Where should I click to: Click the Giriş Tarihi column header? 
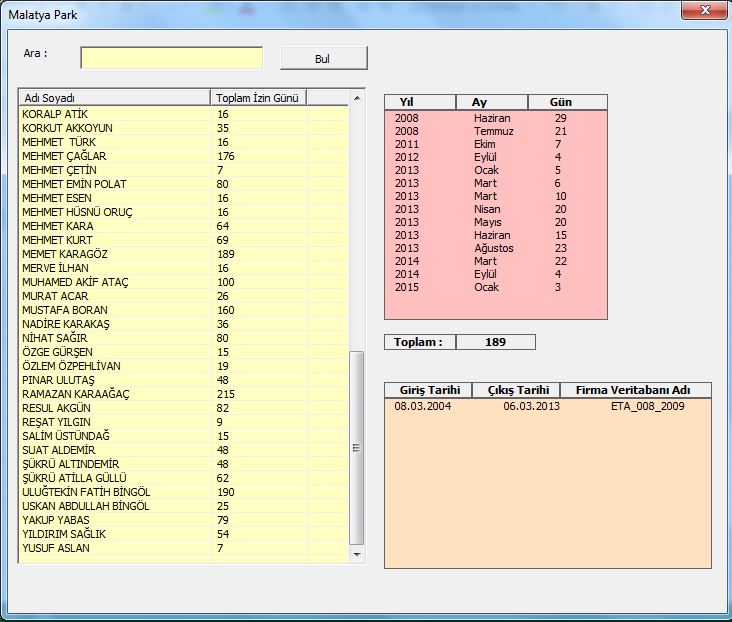coord(428,390)
